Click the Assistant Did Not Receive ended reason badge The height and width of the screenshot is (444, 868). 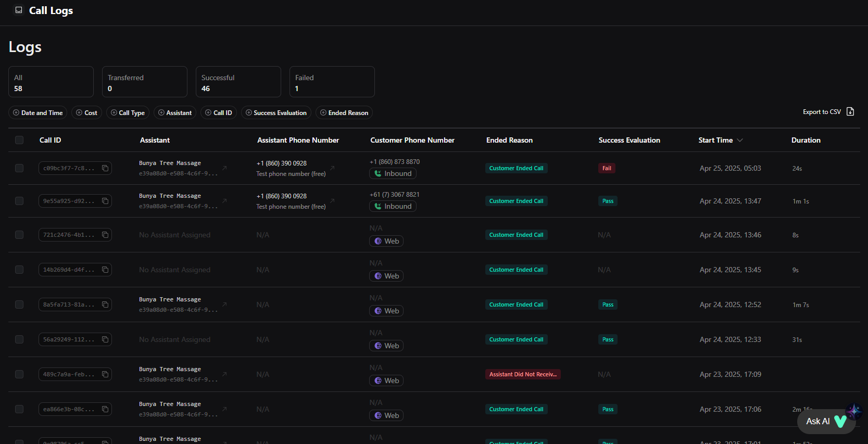point(522,374)
